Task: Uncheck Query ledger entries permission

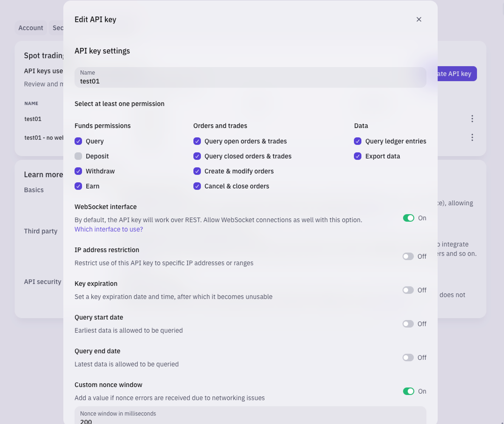Action: tap(357, 141)
